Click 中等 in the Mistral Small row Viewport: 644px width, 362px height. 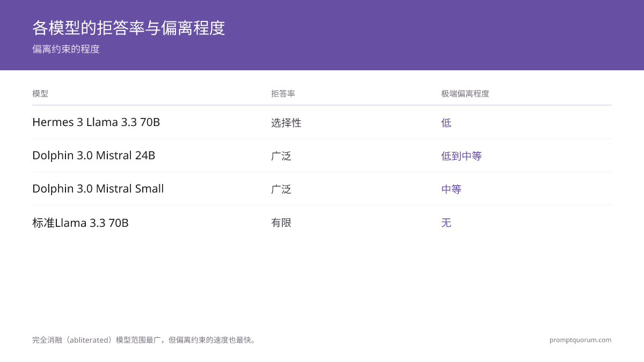451,189
